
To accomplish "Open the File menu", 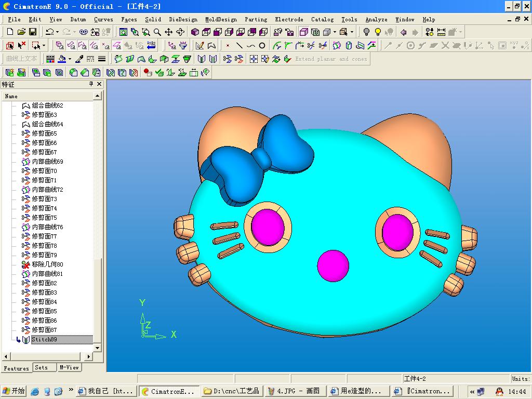I will click(14, 19).
